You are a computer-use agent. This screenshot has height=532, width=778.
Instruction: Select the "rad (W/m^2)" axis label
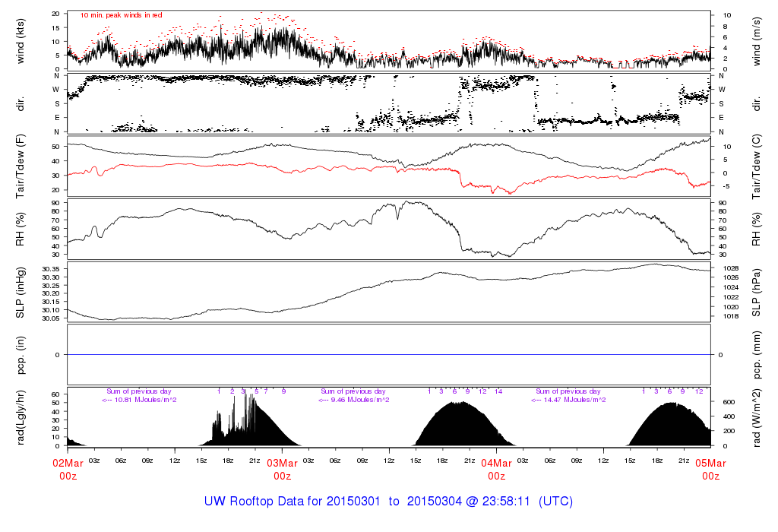point(757,417)
